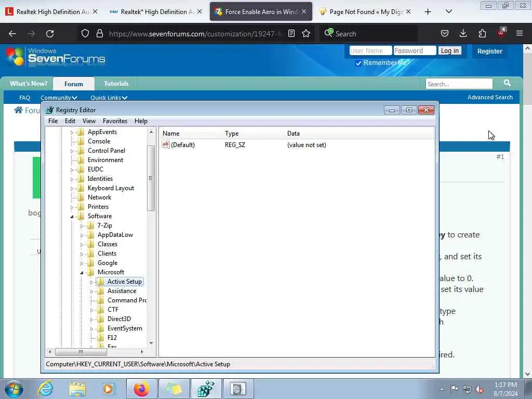Click the Windows SevenForums logo
This screenshot has height=399, width=532.
[56, 56]
